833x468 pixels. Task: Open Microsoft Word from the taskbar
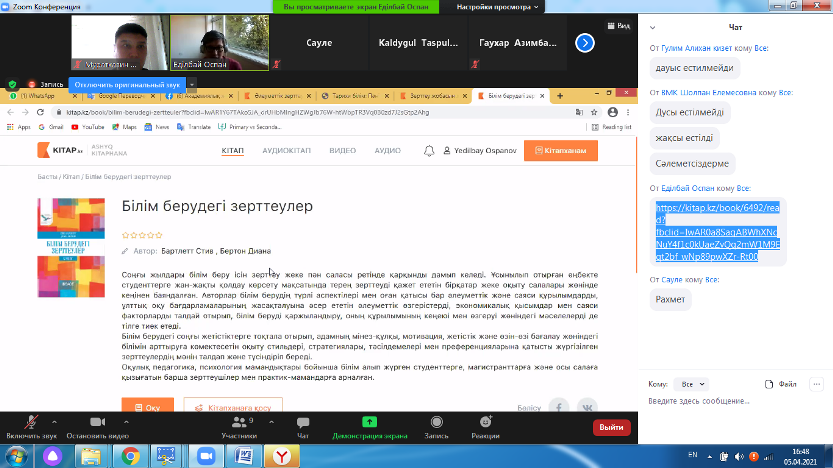244,455
